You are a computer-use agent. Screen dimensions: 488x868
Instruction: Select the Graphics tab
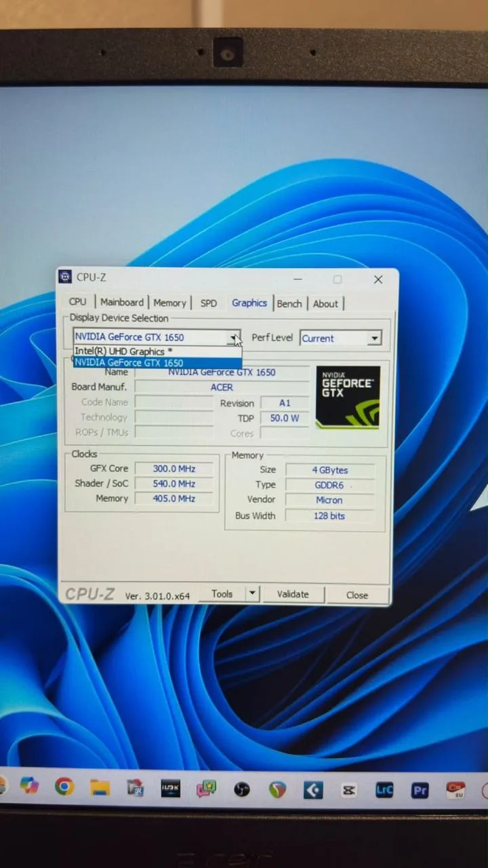[249, 302]
